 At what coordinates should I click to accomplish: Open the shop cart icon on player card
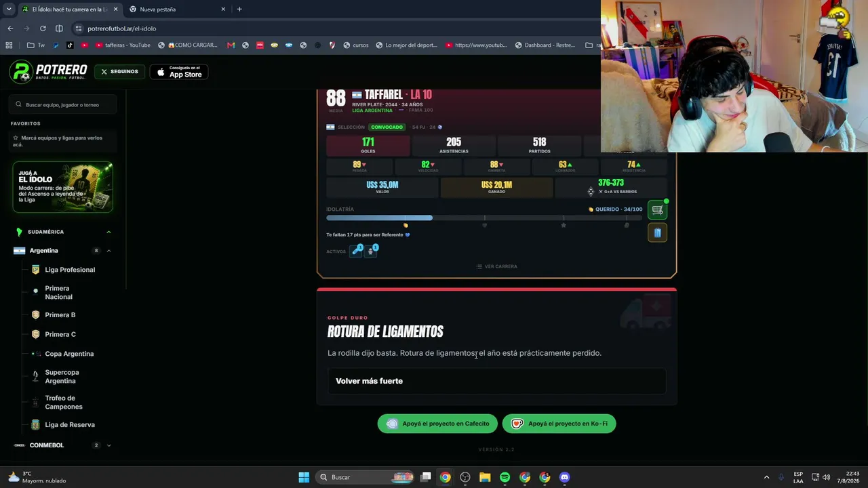[657, 209]
